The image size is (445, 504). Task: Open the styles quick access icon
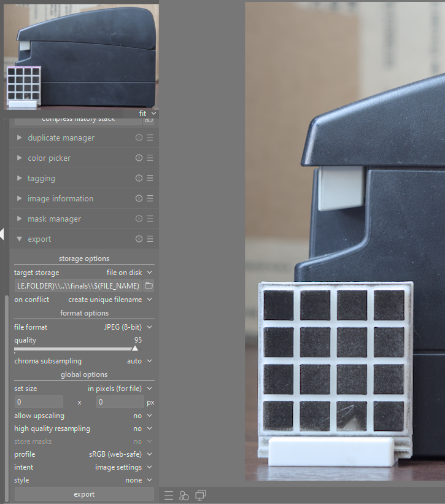pyautogui.click(x=184, y=495)
